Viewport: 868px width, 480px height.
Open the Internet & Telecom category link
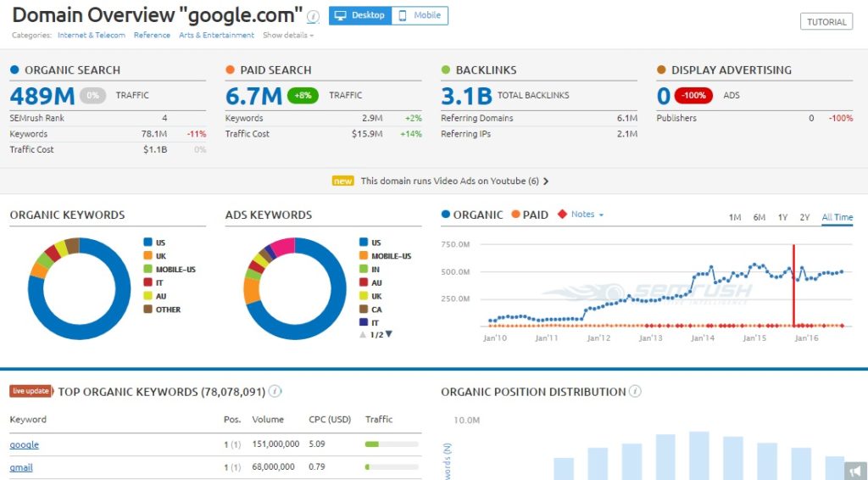pos(92,35)
